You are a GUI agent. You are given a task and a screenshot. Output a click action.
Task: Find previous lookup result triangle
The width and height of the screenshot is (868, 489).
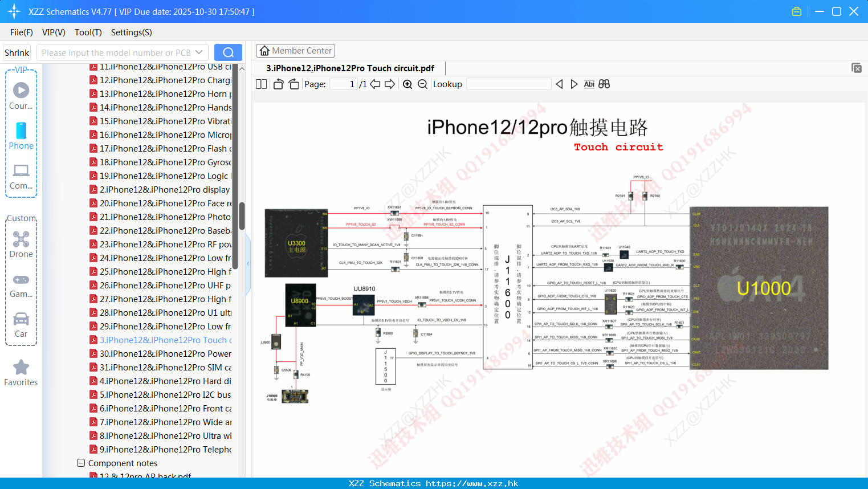[x=559, y=84]
